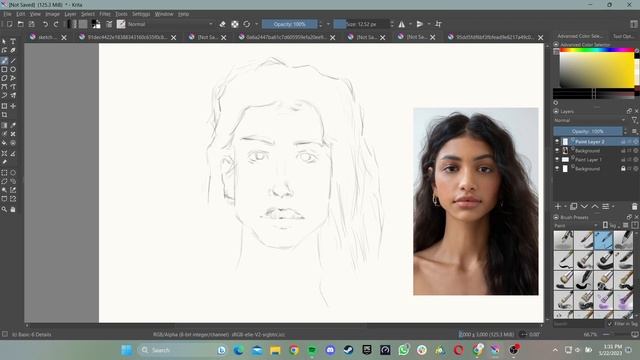
Task: Open the gradient preset swatch
Action: pyautogui.click(x=72, y=24)
